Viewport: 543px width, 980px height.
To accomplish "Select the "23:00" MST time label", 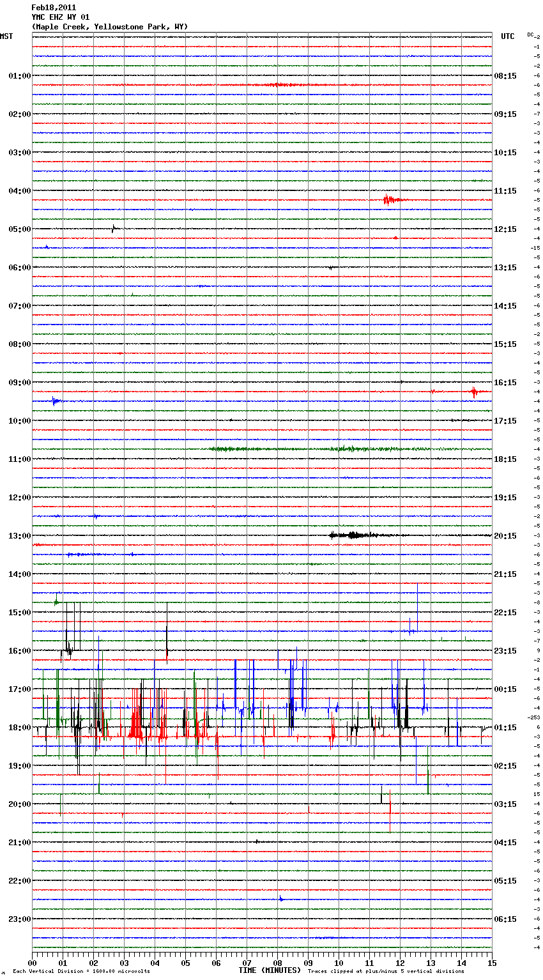I will point(20,919).
